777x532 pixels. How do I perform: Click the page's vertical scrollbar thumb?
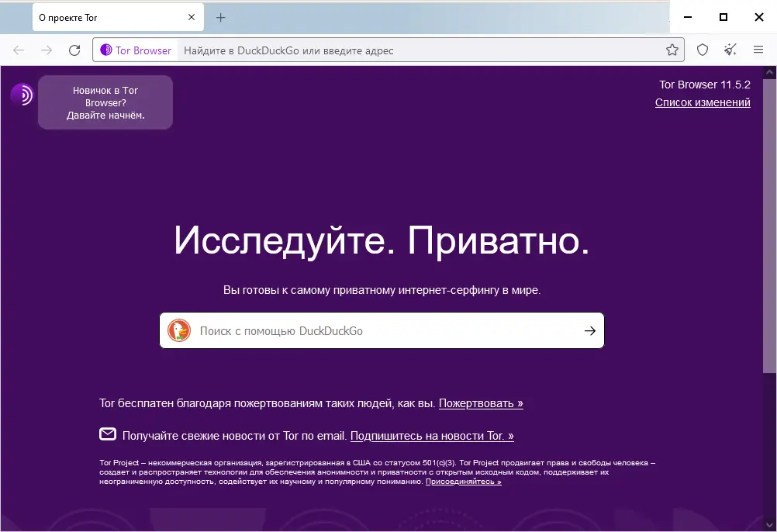coord(769,226)
